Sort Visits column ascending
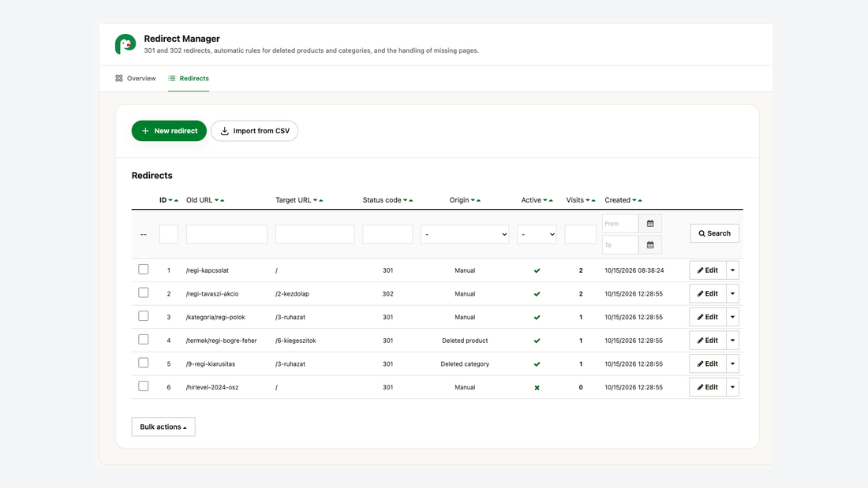Image resolution: width=868 pixels, height=488 pixels. (x=593, y=200)
